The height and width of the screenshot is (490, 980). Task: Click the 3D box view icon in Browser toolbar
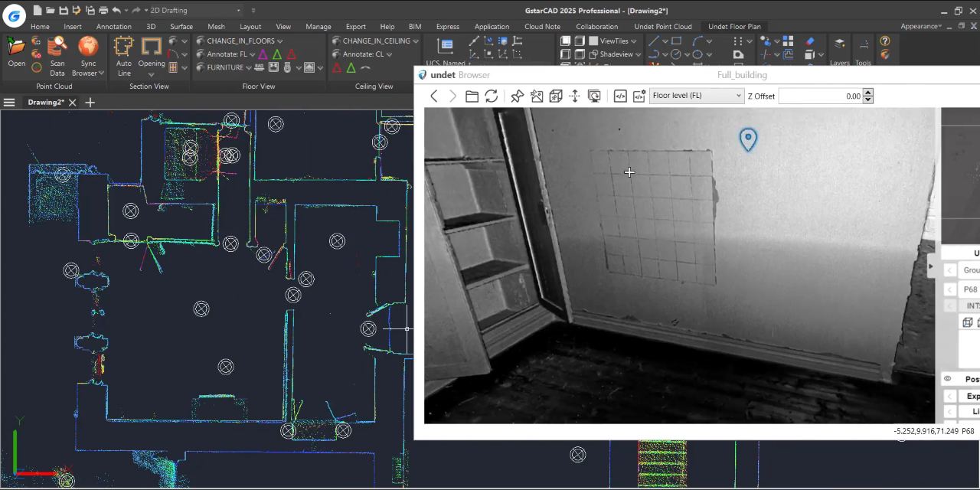click(x=556, y=96)
